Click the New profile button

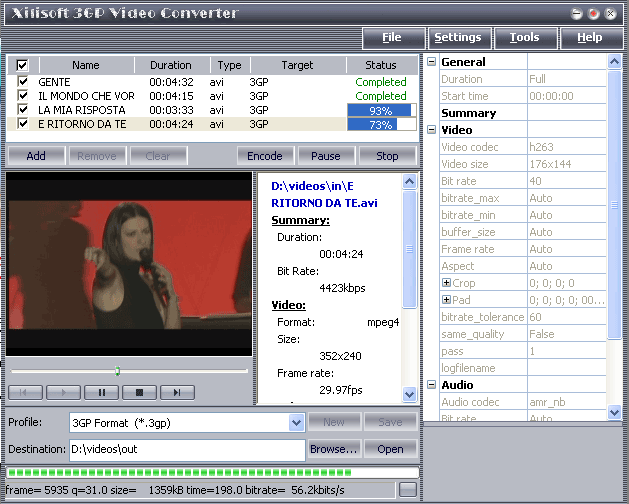(x=334, y=422)
